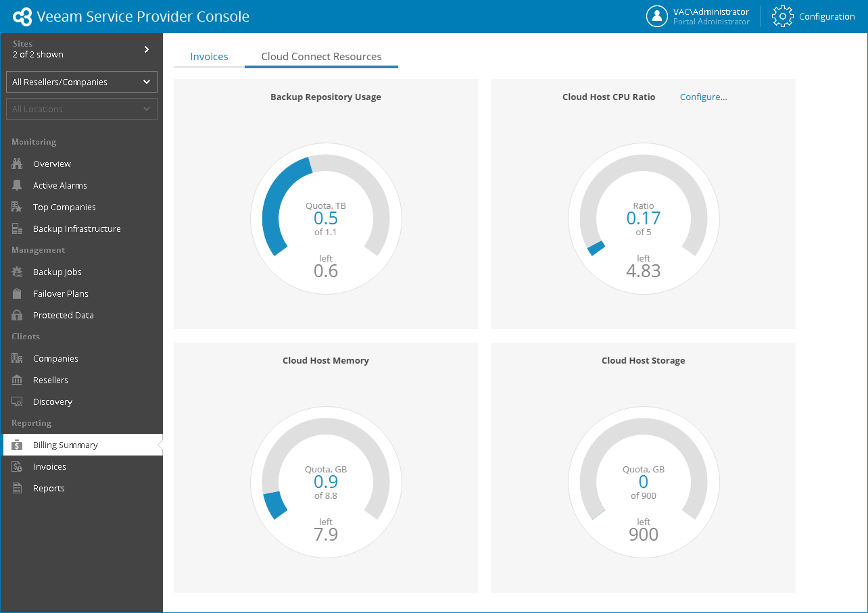Click the Active Alarms bell icon
Screen dimensions: 868x613
pyautogui.click(x=18, y=185)
